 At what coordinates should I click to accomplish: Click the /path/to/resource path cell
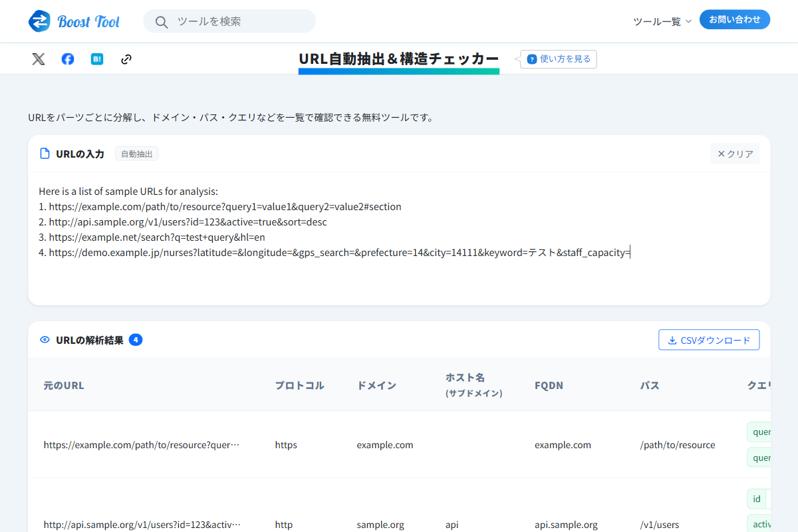[x=678, y=445]
